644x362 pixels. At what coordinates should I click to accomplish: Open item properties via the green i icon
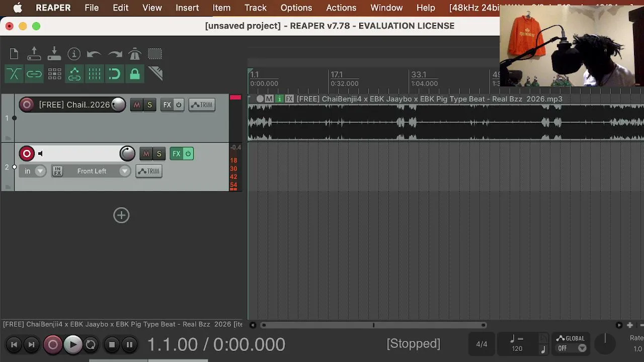(279, 99)
